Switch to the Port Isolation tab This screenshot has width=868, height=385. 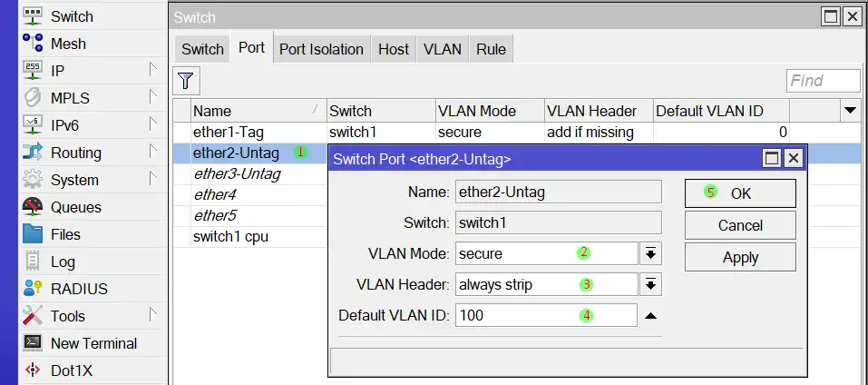(321, 49)
